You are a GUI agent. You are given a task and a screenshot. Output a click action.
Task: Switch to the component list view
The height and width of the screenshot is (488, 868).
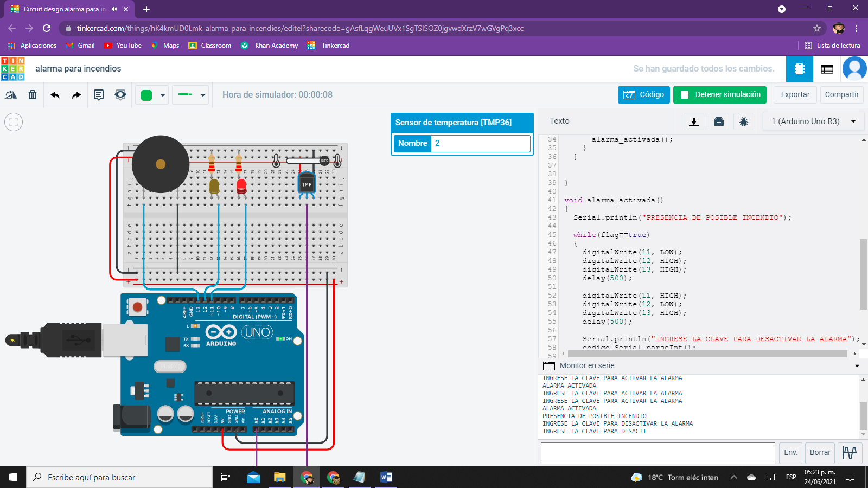point(827,69)
